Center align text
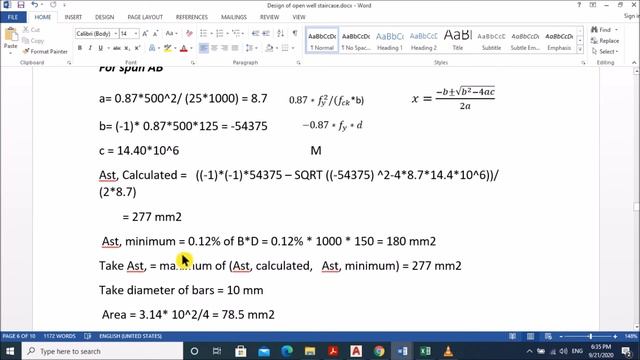Image resolution: width=640 pixels, height=360 pixels. tap(214, 48)
